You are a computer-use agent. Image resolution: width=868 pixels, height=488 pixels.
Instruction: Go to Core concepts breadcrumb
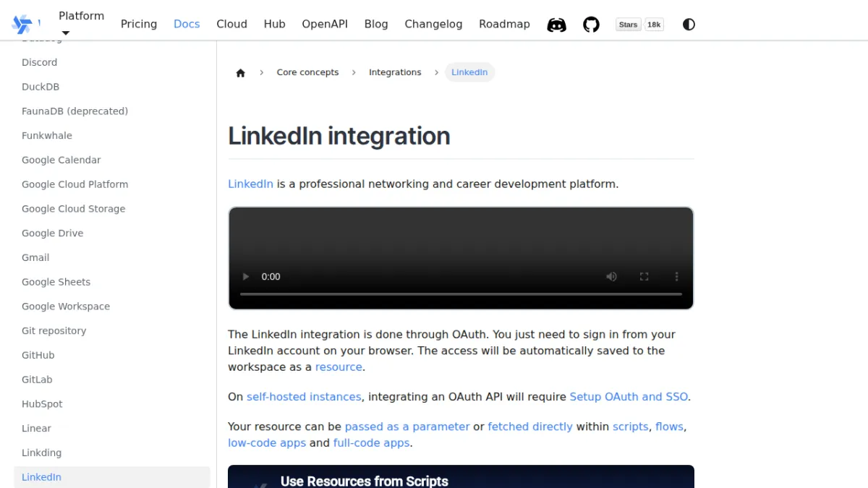click(307, 72)
